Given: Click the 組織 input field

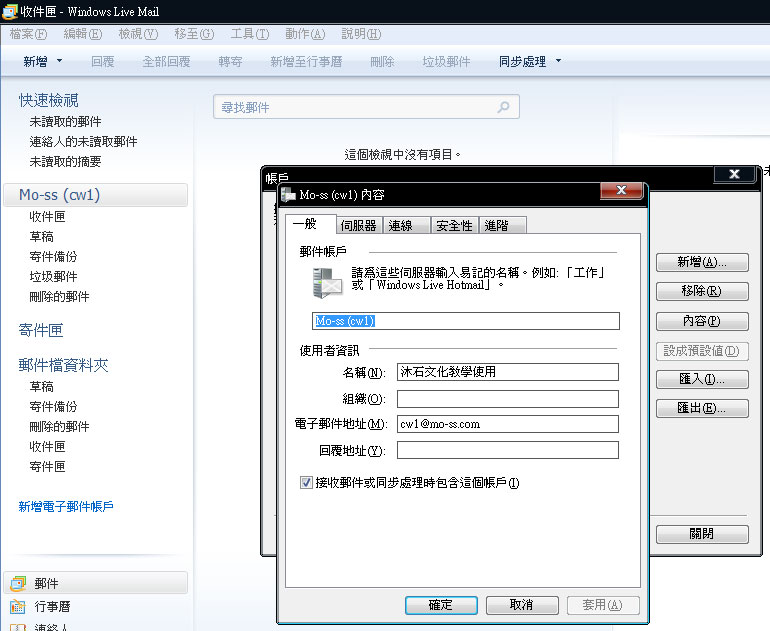Looking at the screenshot, I should [508, 399].
